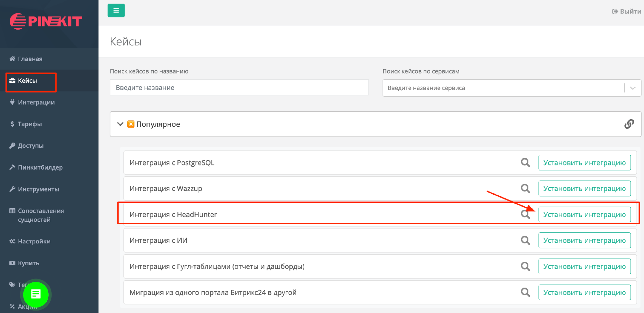
Task: View details of Гугл-таблицами integration magnifier
Action: click(x=525, y=267)
